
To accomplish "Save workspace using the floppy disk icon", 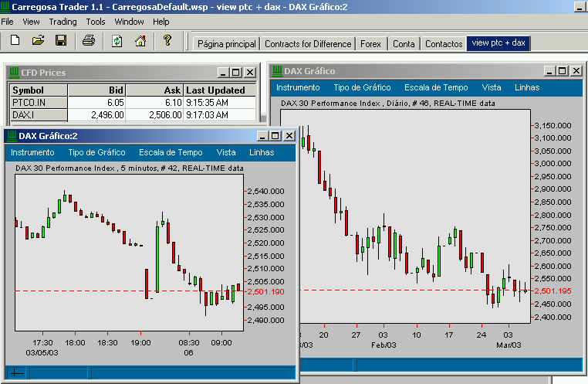I will (x=61, y=40).
